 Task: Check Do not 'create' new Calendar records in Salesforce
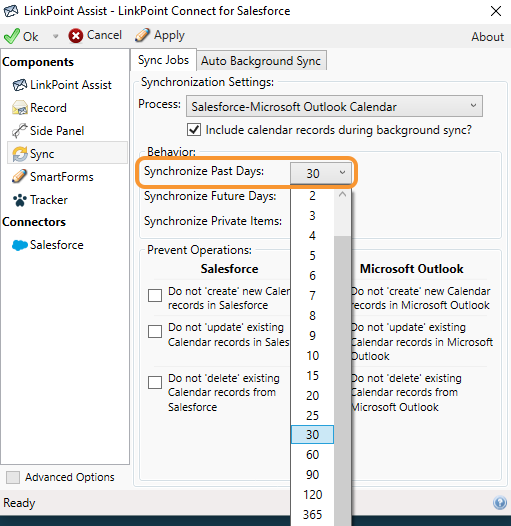click(155, 296)
